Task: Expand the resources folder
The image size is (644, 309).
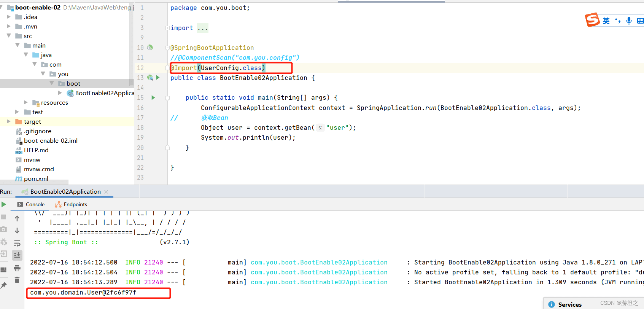Action: click(26, 102)
